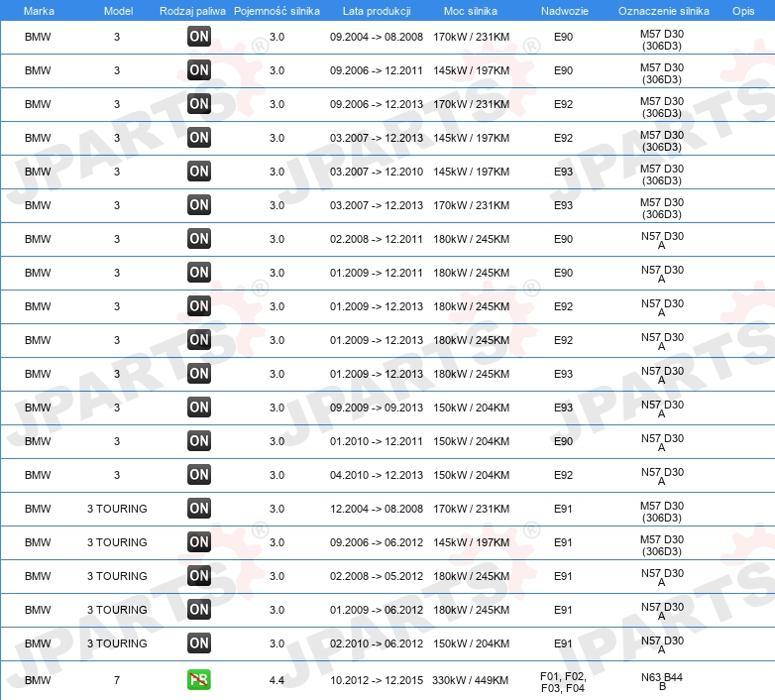Click E90 body cell in 01.2010 -> 12.2011 row
775x700 pixels.
point(563,441)
